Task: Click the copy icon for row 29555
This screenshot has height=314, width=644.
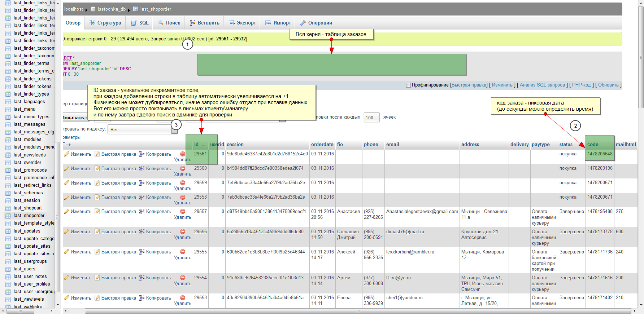Action: pyautogui.click(x=142, y=252)
